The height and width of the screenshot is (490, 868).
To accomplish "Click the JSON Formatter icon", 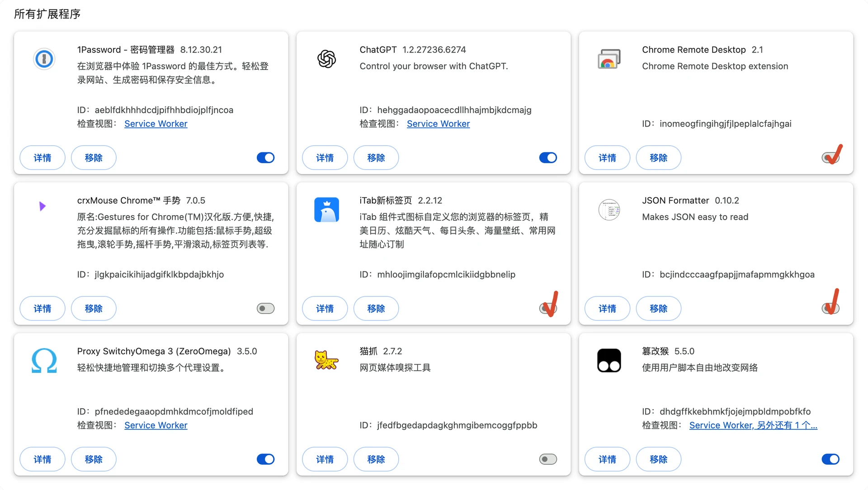I will 609,210.
